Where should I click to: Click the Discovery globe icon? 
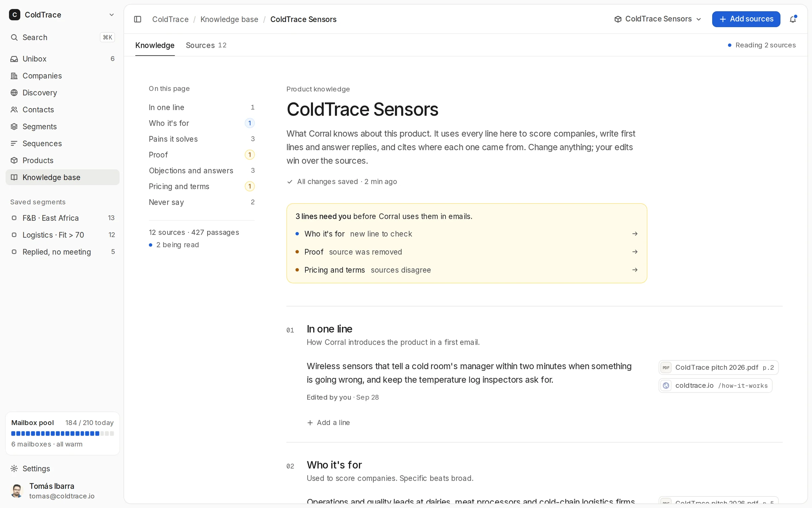14,93
